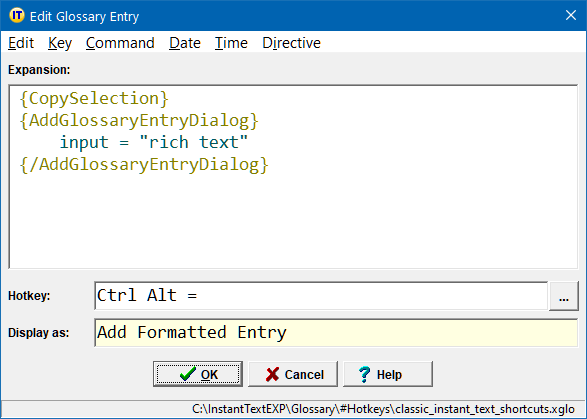Close the Edit Glossary Entry dialog
The height and width of the screenshot is (419, 587).
coord(571,15)
